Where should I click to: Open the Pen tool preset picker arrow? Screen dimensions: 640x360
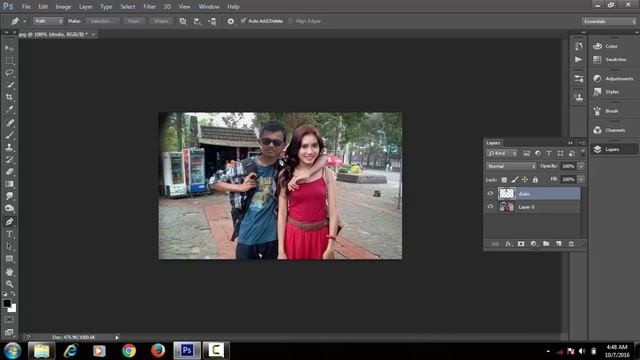(x=24, y=21)
